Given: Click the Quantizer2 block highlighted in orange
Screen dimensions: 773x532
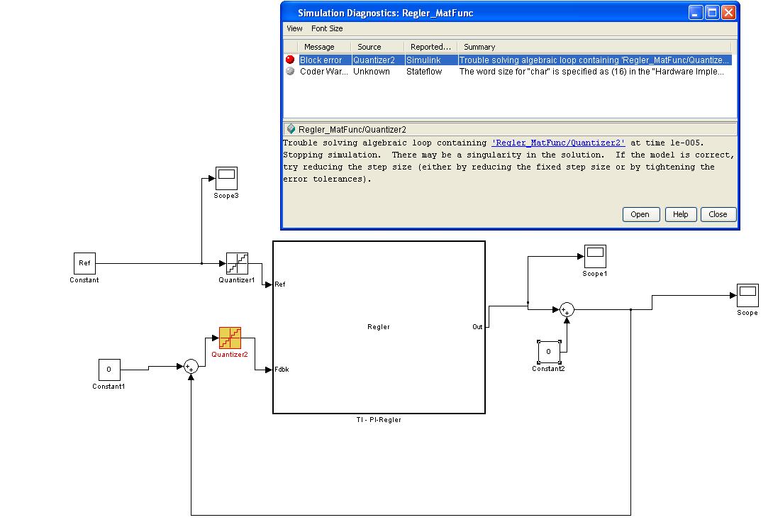Looking at the screenshot, I should 230,338.
